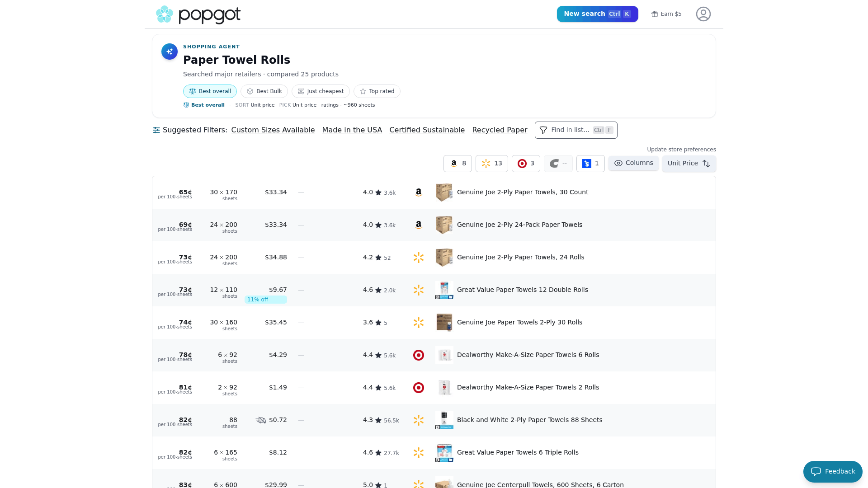Open Genuine Joe 2-Ply Paper Towels, 30 Count

click(x=523, y=192)
